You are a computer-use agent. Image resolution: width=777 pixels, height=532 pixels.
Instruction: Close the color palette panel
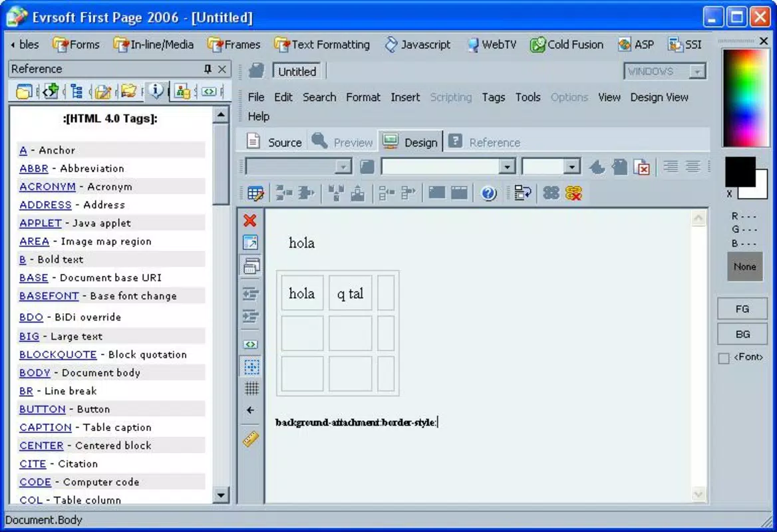pos(764,41)
